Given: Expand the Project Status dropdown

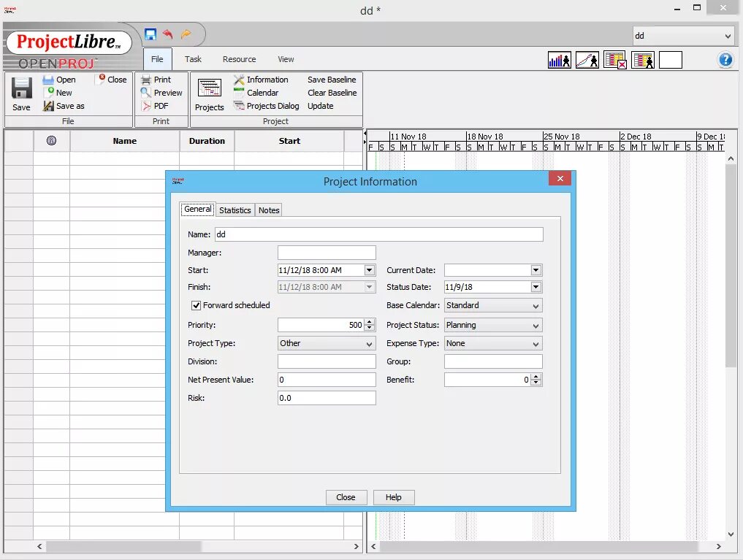Looking at the screenshot, I should click(493, 325).
